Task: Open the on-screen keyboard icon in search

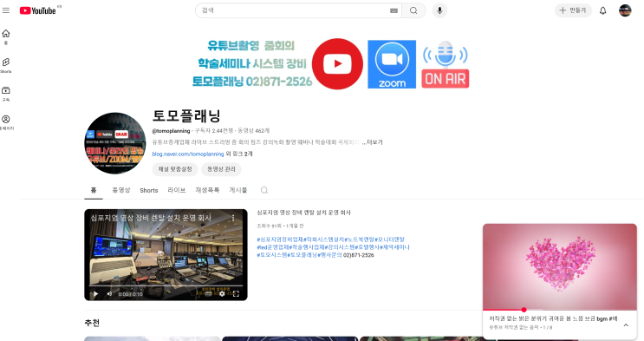Action: pyautogui.click(x=394, y=10)
